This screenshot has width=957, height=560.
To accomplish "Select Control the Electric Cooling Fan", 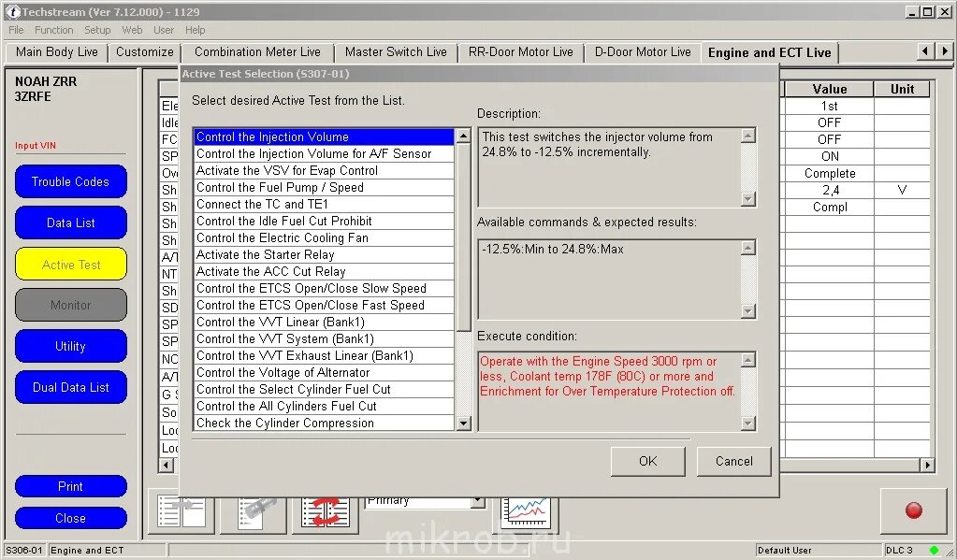I will pyautogui.click(x=324, y=237).
